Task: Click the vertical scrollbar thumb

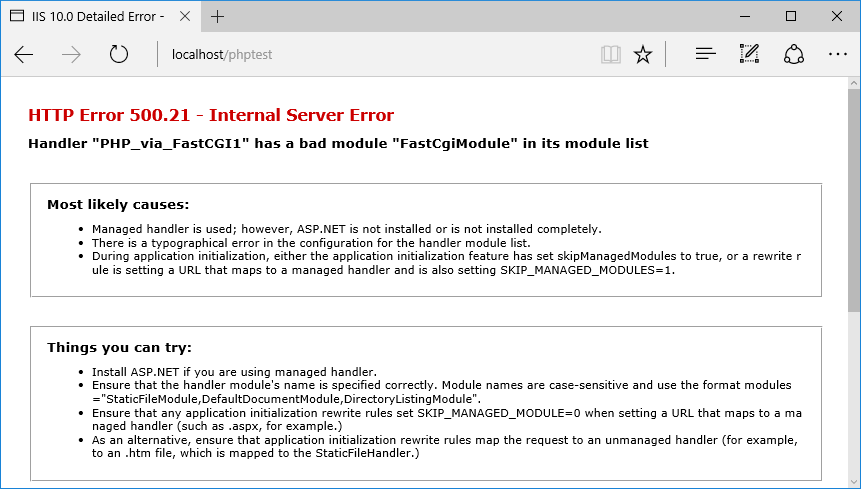Action: [854, 200]
